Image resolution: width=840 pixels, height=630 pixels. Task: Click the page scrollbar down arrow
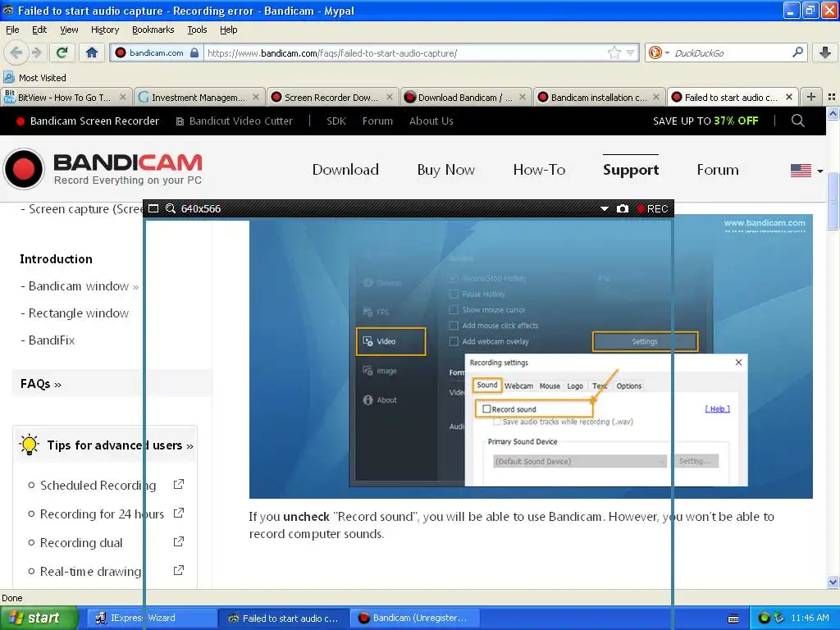pyautogui.click(x=833, y=582)
